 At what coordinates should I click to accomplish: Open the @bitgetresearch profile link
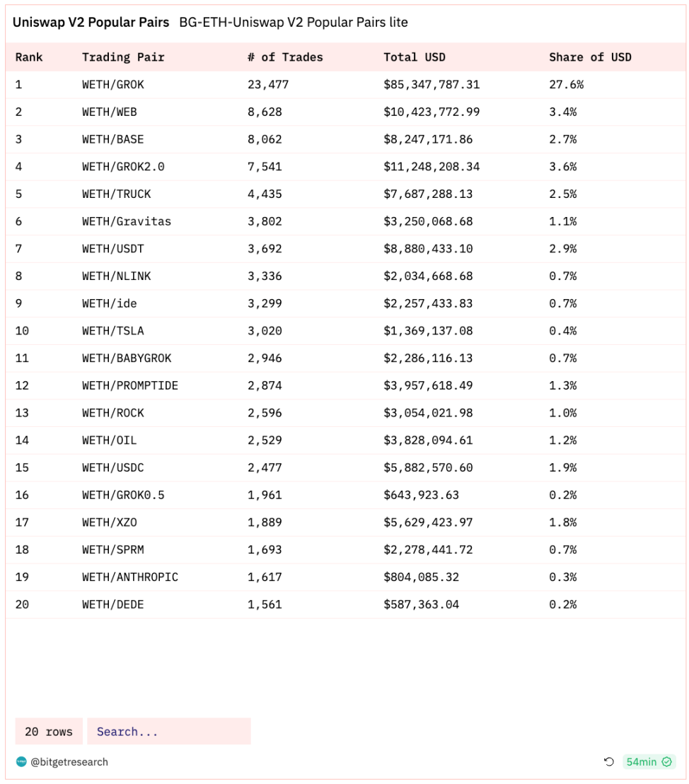pyautogui.click(x=69, y=762)
